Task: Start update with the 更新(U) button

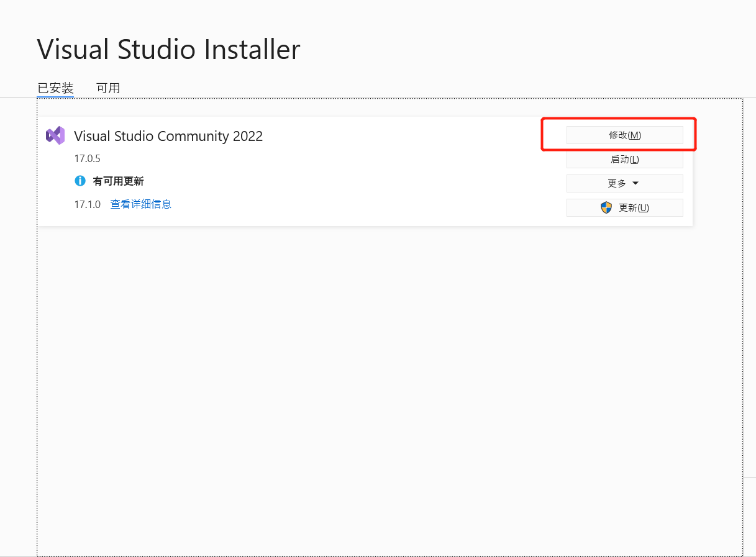Action: point(624,207)
